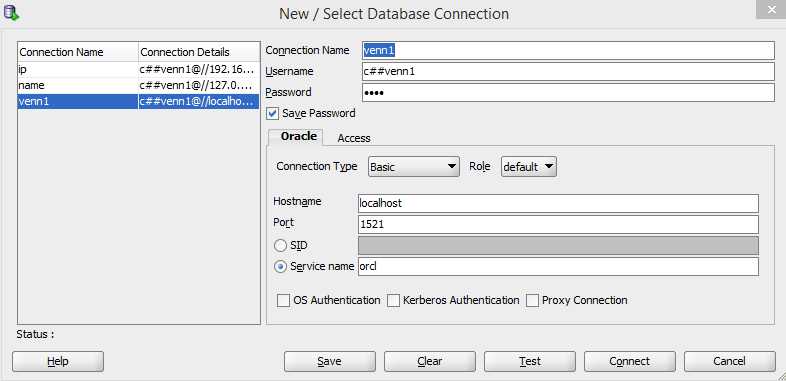Viewport: 786px width, 381px height.
Task: Select the SID radio button
Action: (281, 246)
